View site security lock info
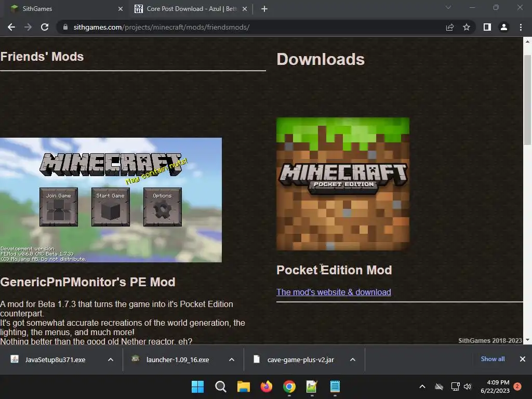 pyautogui.click(x=65, y=27)
